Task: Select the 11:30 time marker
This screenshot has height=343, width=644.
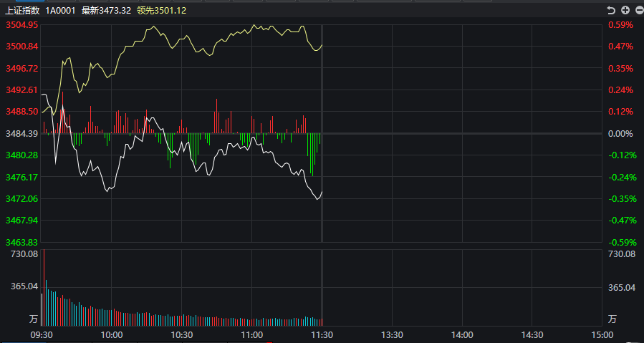Action: coord(322,334)
